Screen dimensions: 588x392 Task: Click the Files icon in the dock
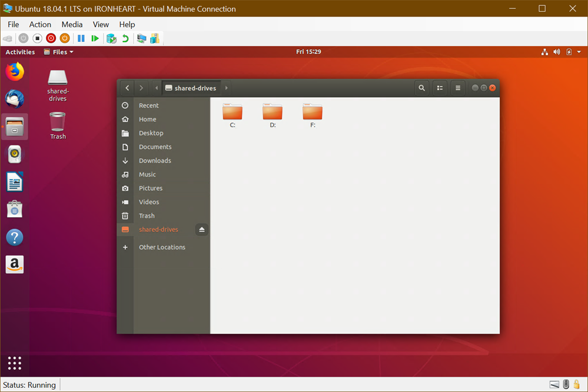click(15, 127)
